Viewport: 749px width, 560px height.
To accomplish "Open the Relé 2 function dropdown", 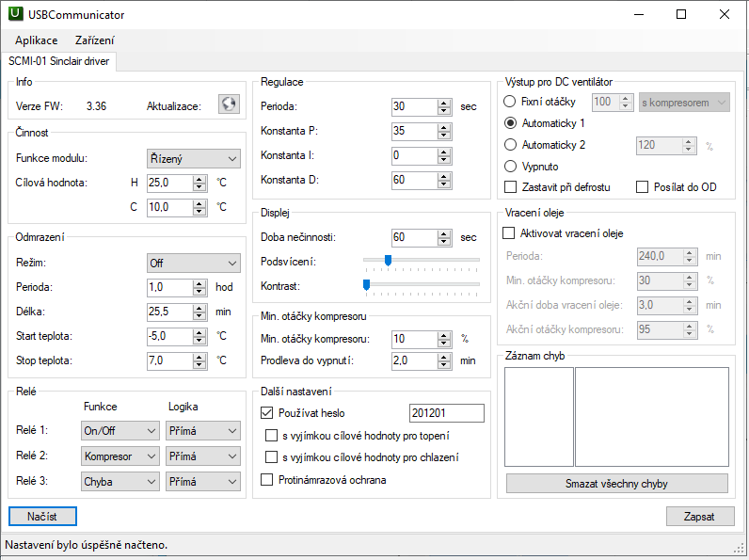I will tap(120, 456).
